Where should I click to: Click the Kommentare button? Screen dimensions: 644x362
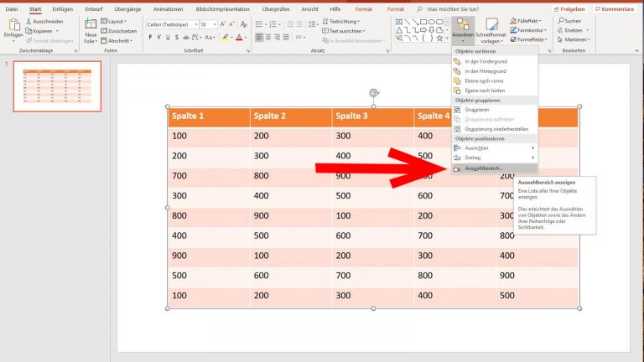615,8
